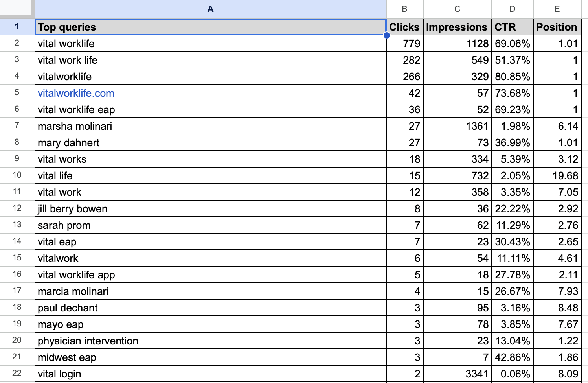Viewport: 588px width, 383px height.
Task: Click the 'mary dahnert' cell
Action: point(211,143)
